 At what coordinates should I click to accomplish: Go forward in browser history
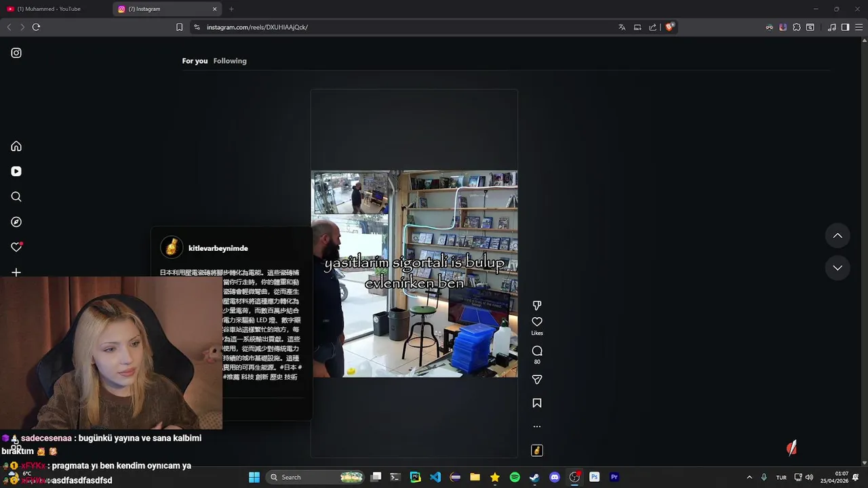pyautogui.click(x=22, y=27)
